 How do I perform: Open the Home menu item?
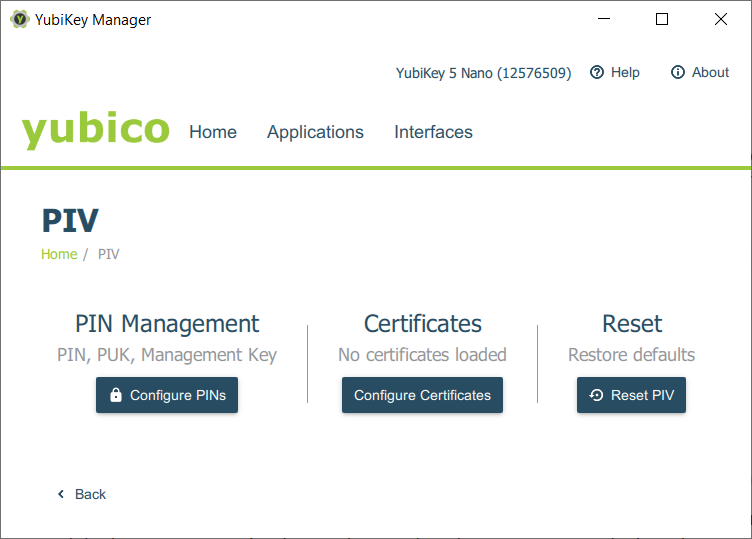pos(213,132)
